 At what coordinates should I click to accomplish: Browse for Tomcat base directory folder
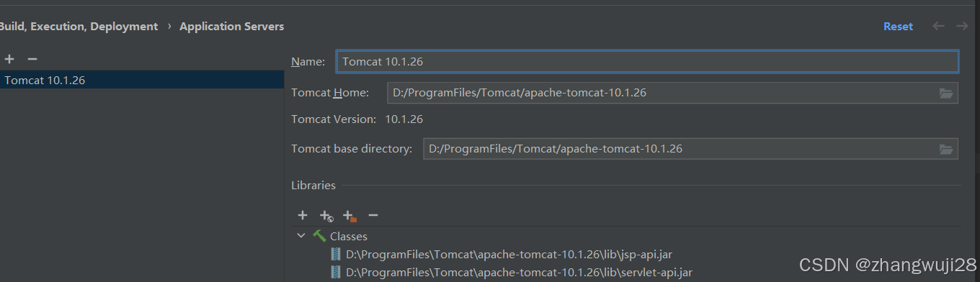tap(946, 149)
